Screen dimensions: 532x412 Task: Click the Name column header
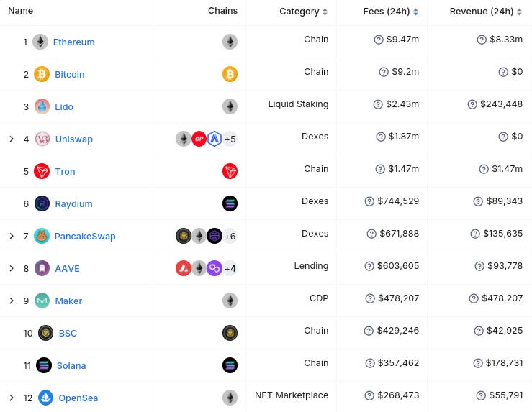[21, 11]
